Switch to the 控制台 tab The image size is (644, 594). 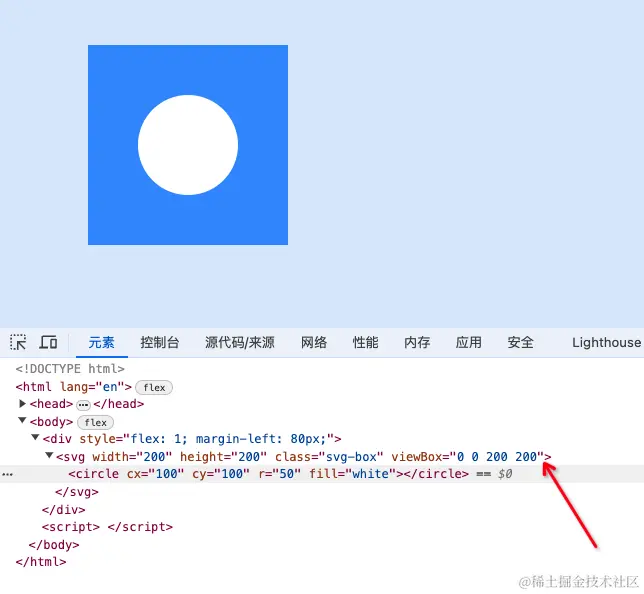160,342
